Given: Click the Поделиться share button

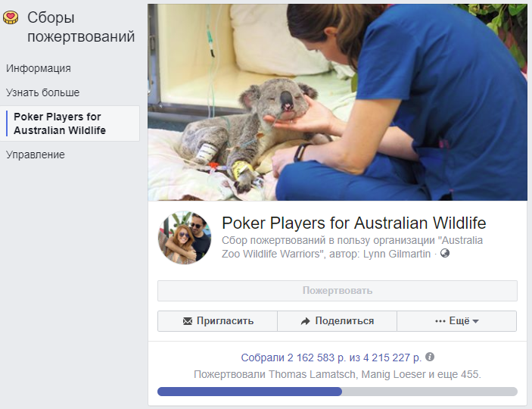Looking at the screenshot, I should (337, 321).
